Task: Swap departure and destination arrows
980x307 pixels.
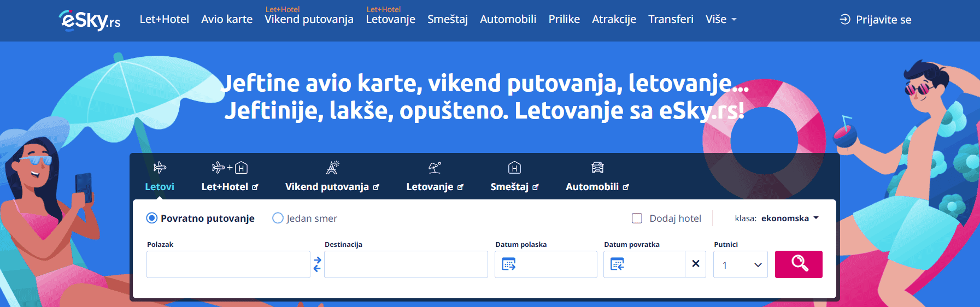Action: (x=317, y=264)
